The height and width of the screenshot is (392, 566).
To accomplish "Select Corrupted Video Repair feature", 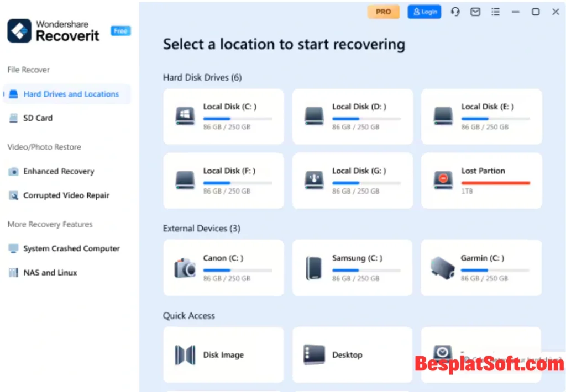I will tap(65, 195).
